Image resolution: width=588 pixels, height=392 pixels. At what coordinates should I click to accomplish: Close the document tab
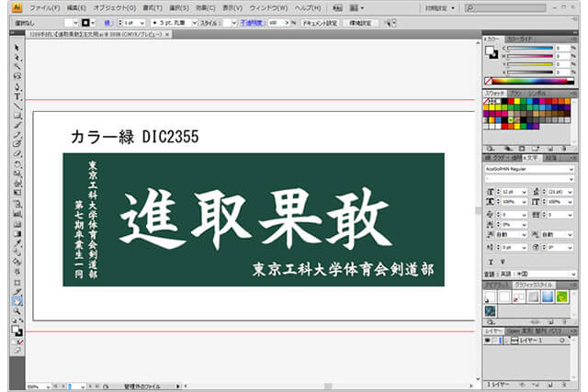167,34
